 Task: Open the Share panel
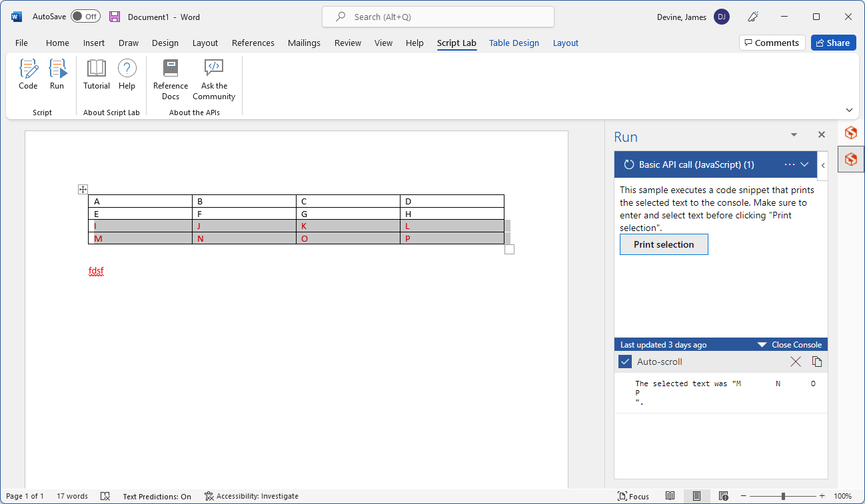(x=833, y=42)
